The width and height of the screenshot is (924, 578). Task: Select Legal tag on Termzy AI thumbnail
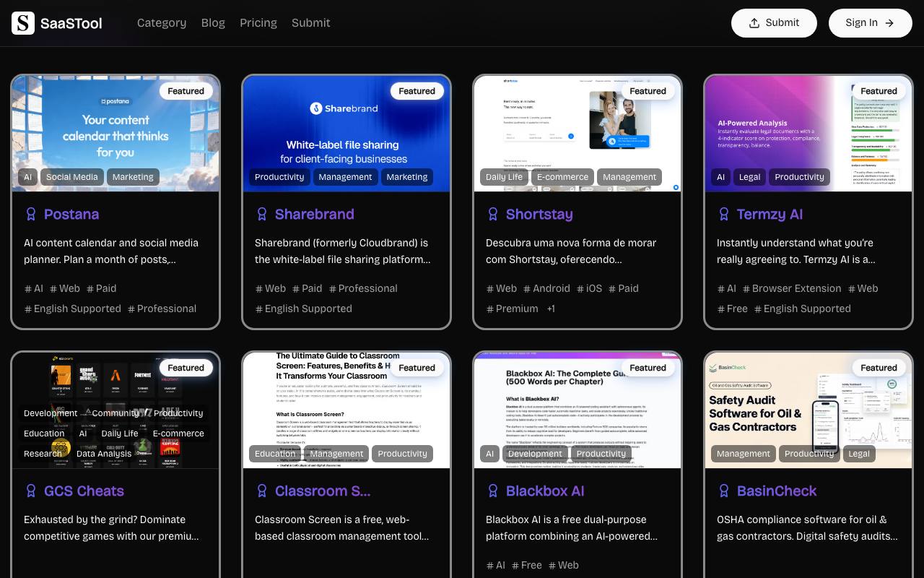749,177
